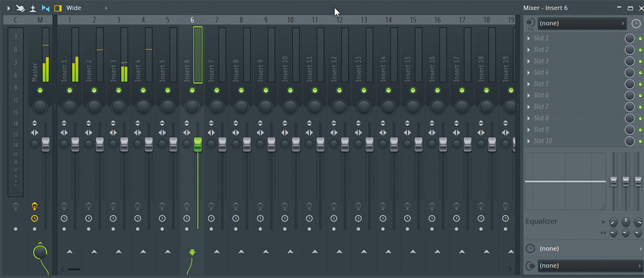
Task: Click the green Insert 6 routing arrow
Action: (x=192, y=252)
